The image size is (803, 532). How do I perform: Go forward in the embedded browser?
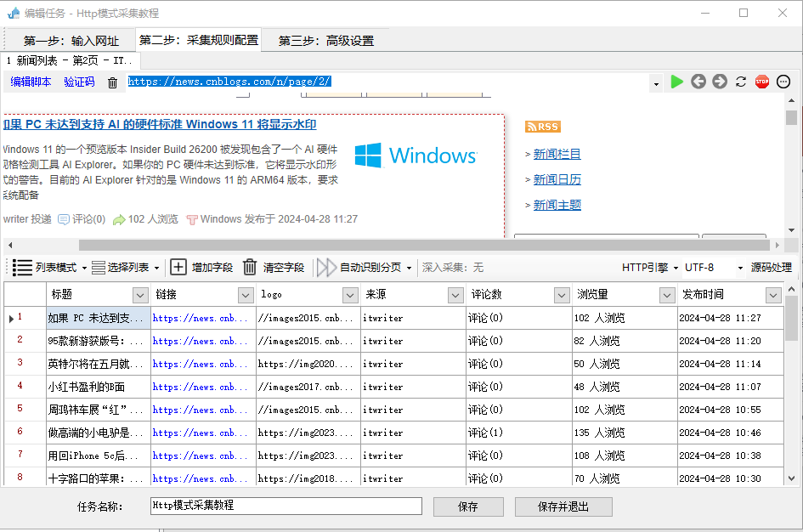point(720,82)
